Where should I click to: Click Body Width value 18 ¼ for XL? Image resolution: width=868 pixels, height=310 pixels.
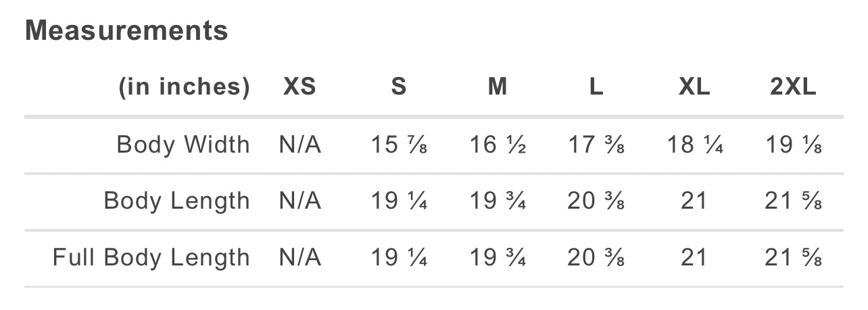(694, 145)
